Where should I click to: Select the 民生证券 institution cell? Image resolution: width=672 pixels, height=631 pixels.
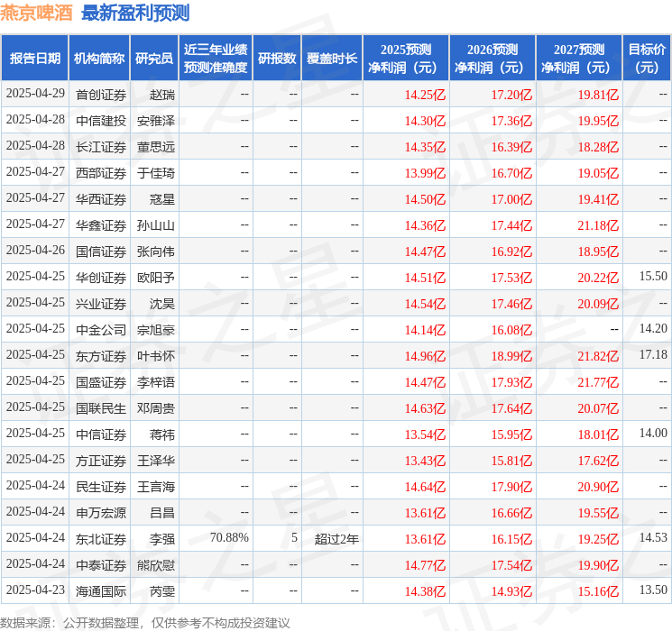(101, 487)
